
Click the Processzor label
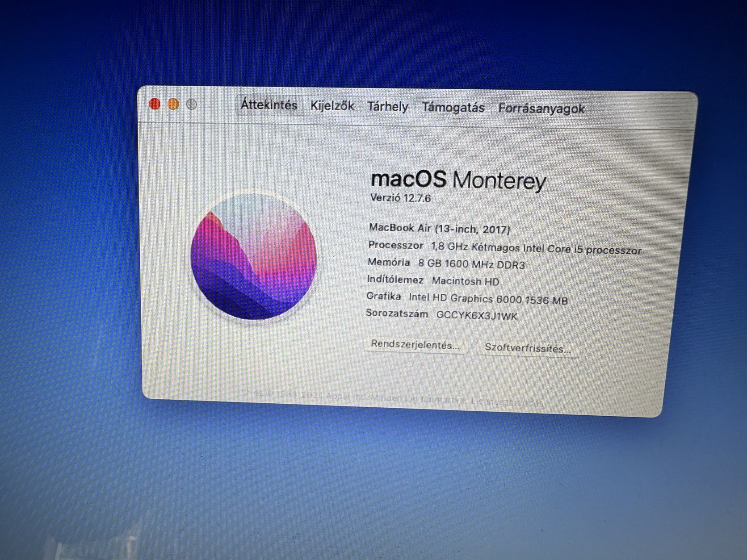(x=395, y=245)
